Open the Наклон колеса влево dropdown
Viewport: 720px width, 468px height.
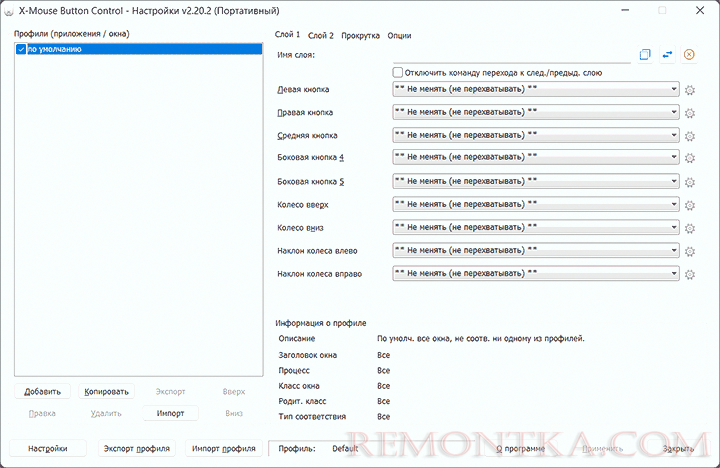click(x=536, y=250)
